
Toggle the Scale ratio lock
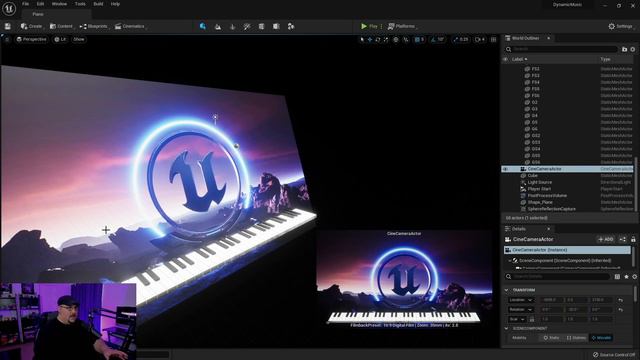coord(532,320)
